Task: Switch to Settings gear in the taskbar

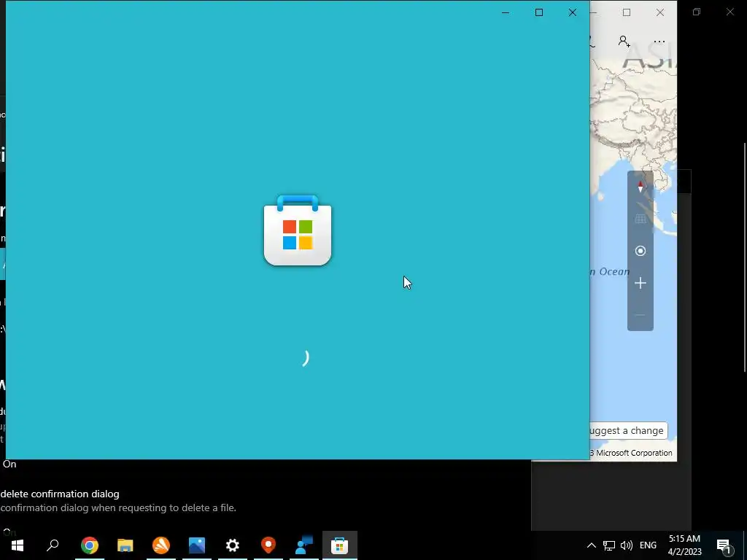Action: [x=233, y=545]
